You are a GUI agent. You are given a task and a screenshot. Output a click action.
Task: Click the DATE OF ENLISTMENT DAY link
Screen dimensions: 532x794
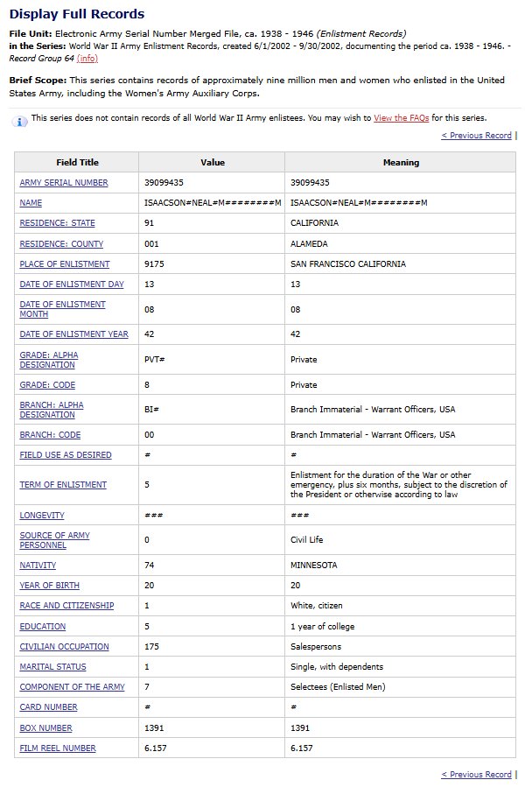[x=72, y=285]
